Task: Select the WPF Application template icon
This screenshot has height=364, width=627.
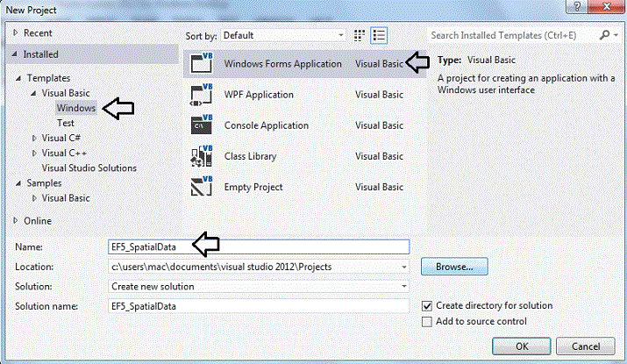Action: coord(202,95)
